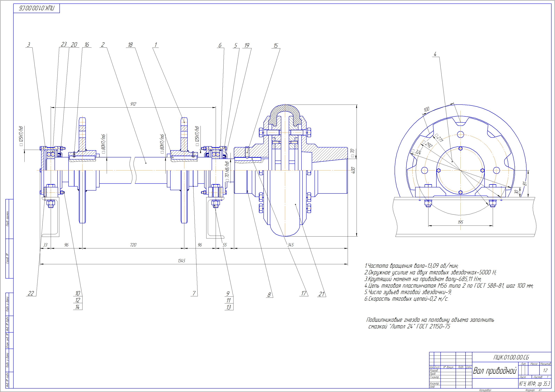Click the diameter dimension 324
This screenshot has height=392, width=555.
coord(416,152)
